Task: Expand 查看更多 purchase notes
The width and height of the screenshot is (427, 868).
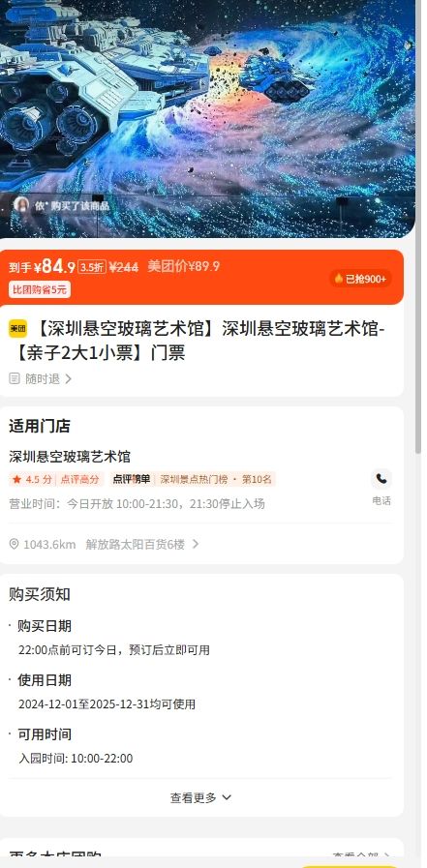Action: [x=200, y=797]
